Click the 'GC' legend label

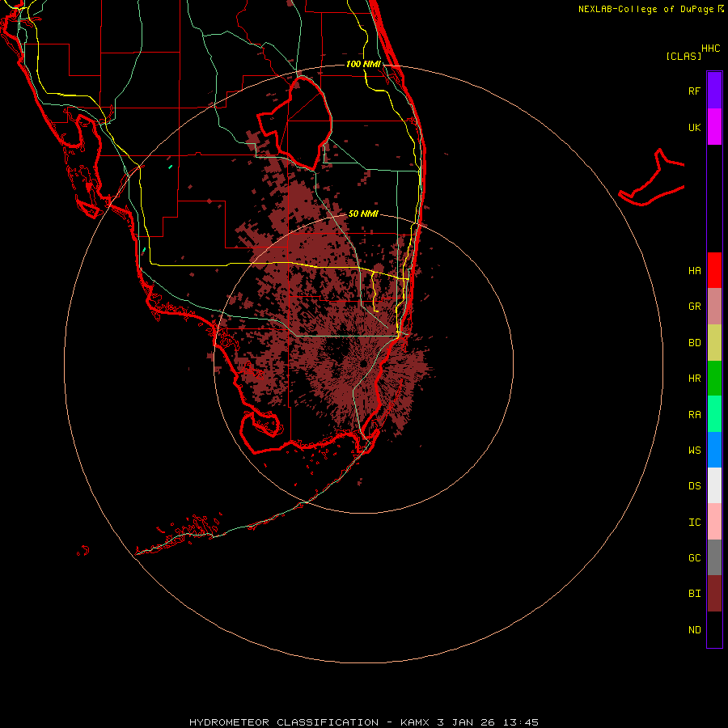point(694,557)
